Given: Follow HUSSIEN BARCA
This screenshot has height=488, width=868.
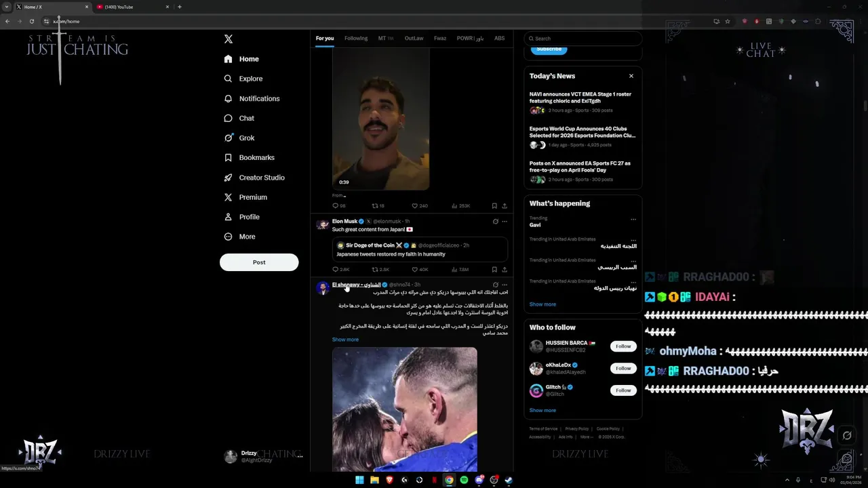Looking at the screenshot, I should 623,346.
